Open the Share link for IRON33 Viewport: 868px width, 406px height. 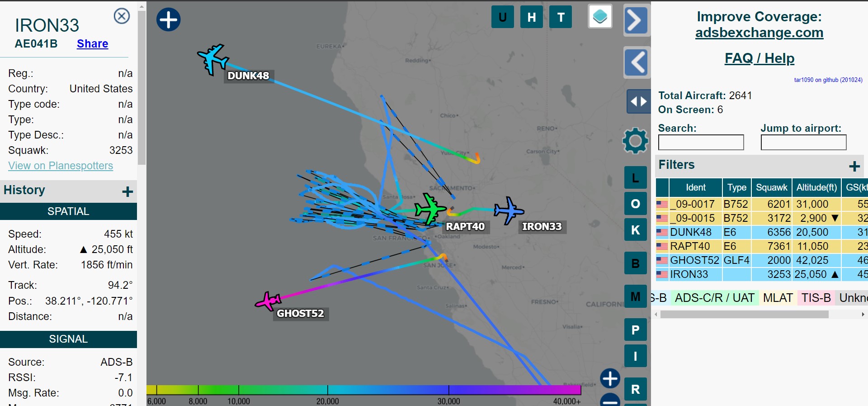(93, 43)
